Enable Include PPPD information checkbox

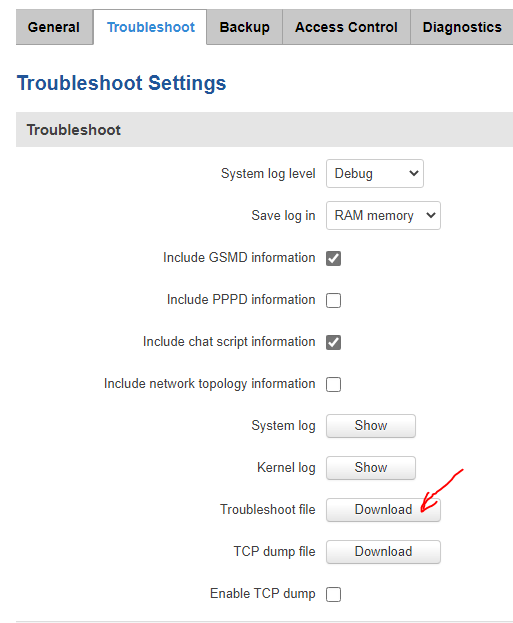333,300
